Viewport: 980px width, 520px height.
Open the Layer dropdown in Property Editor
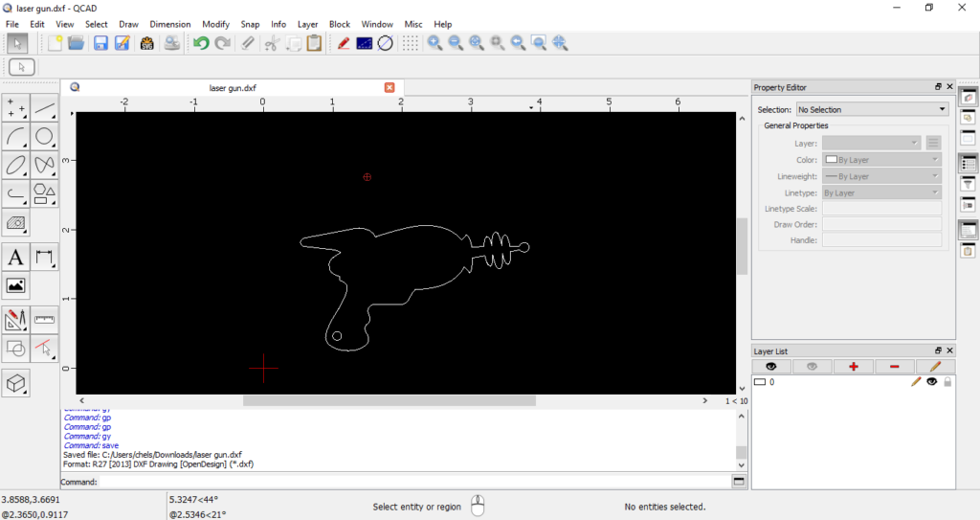click(x=871, y=144)
